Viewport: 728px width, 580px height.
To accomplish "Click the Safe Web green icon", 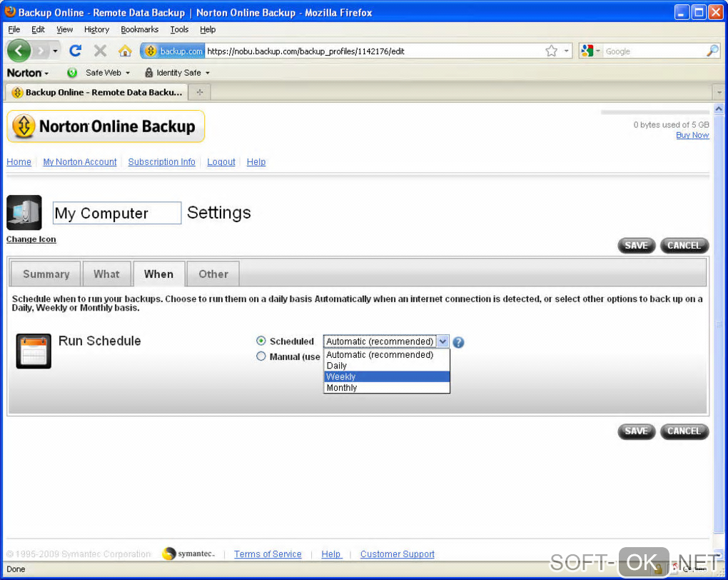I will pos(72,73).
